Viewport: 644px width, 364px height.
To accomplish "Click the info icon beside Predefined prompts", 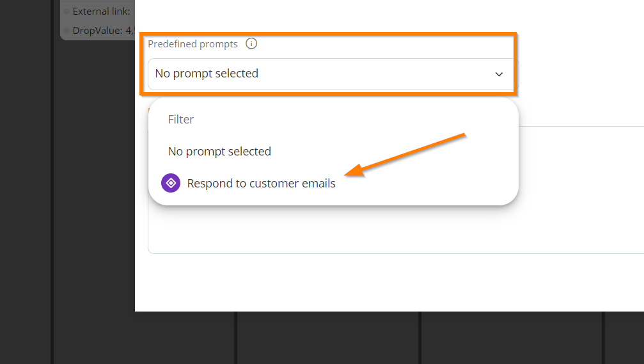I will (251, 44).
